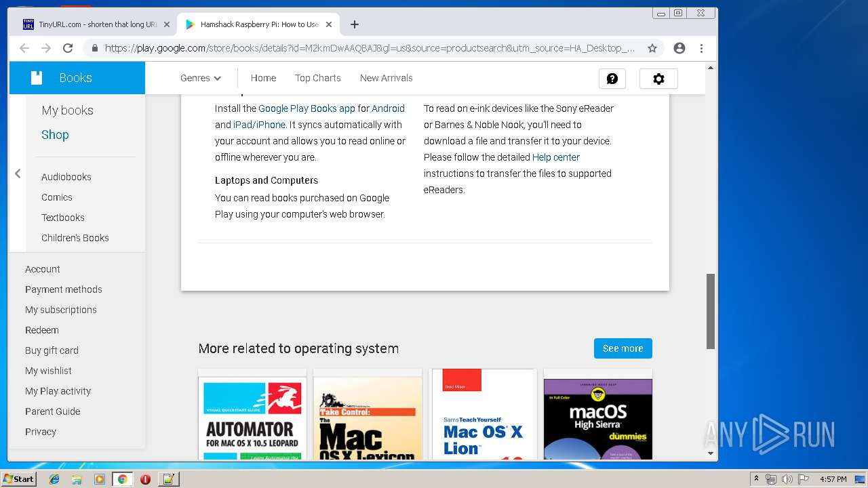The height and width of the screenshot is (488, 868).
Task: Open the Chrome three-dot menu
Action: (702, 48)
